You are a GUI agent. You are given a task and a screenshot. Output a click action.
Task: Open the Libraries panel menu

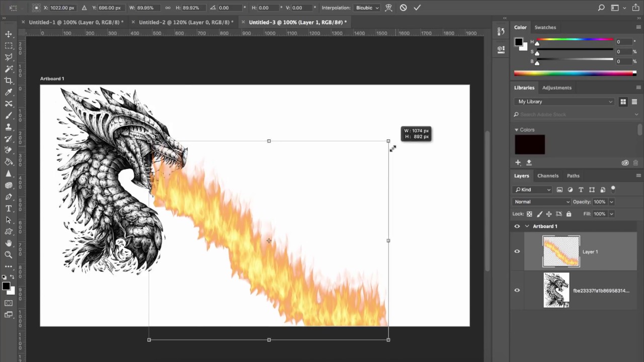(x=638, y=87)
